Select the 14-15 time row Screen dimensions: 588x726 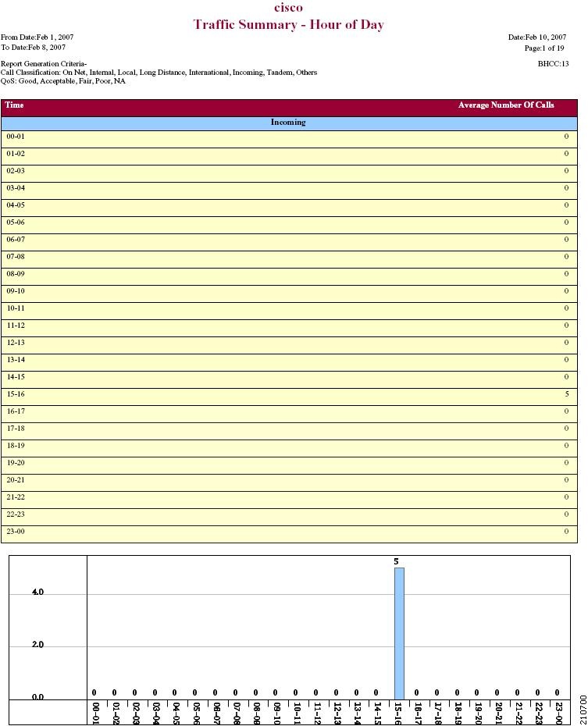289,379
